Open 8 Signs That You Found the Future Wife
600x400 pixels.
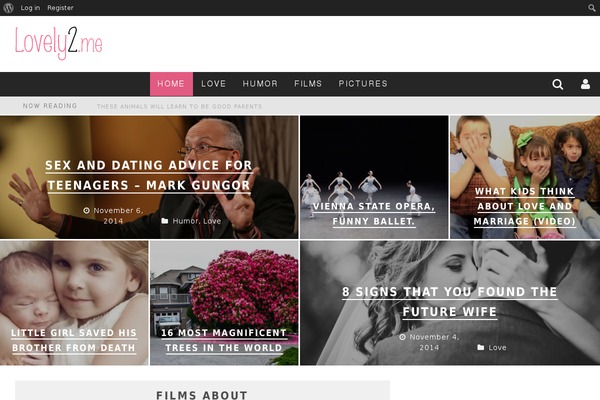click(x=450, y=302)
